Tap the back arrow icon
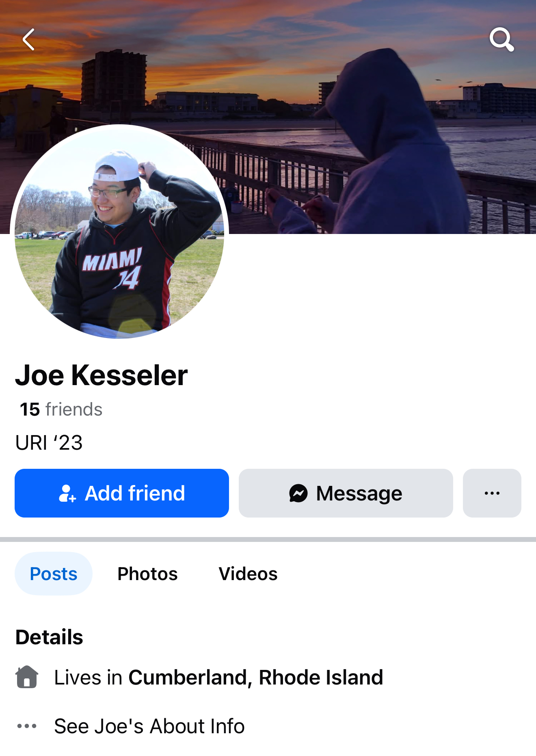The height and width of the screenshot is (756, 536). point(28,39)
